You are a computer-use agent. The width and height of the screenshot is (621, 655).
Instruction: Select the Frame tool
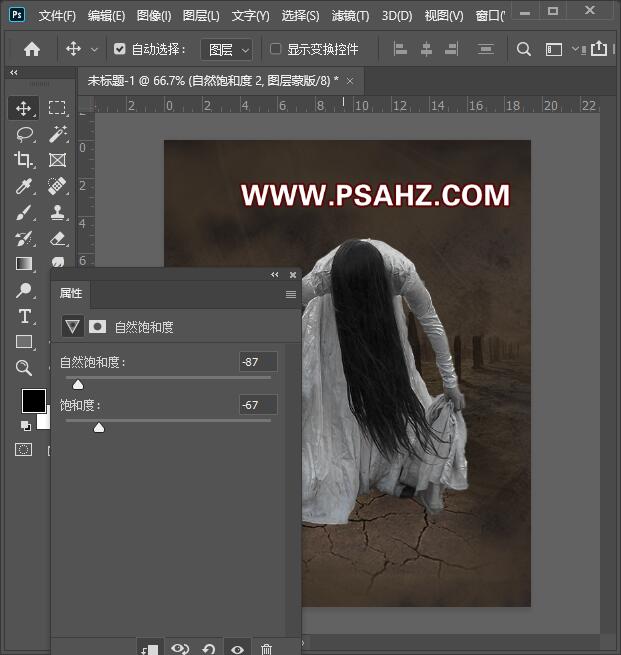[x=57, y=160]
